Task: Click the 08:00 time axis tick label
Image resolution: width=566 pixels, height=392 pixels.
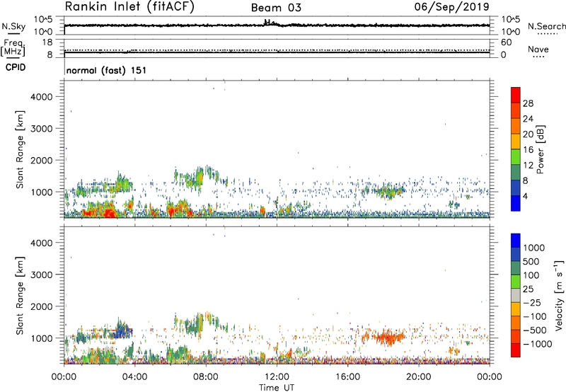Action: (x=206, y=377)
